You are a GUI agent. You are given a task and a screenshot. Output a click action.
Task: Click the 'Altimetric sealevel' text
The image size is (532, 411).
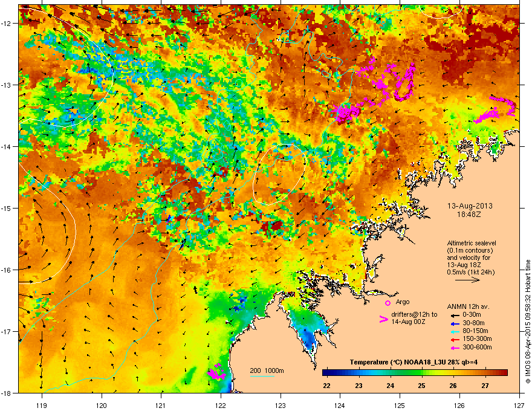(472, 243)
